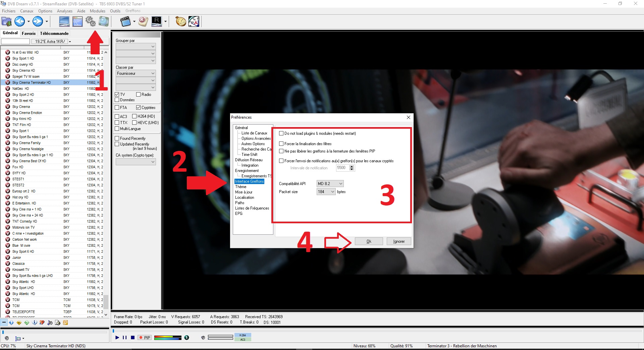Click the channel search input field

pyautogui.click(x=15, y=42)
